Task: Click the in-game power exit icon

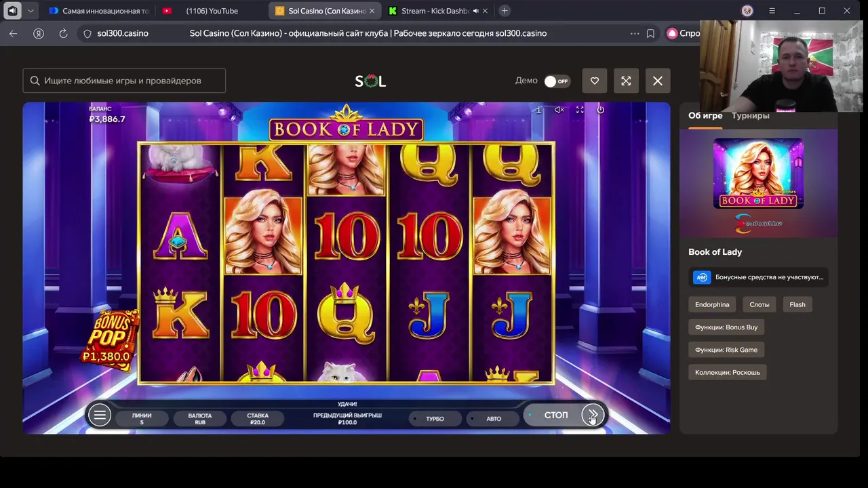Action: point(600,110)
